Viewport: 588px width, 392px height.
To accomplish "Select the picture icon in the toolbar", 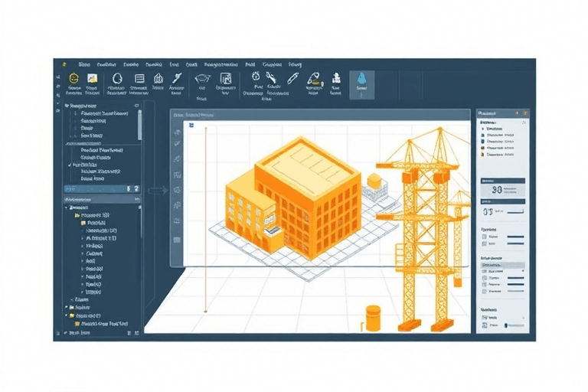I will (x=93, y=78).
